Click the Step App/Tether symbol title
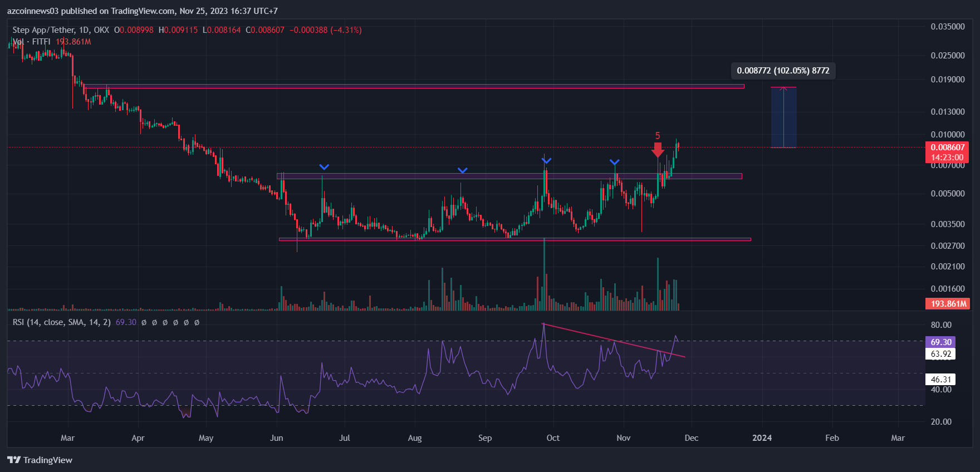This screenshot has width=980, height=472. (x=61, y=30)
